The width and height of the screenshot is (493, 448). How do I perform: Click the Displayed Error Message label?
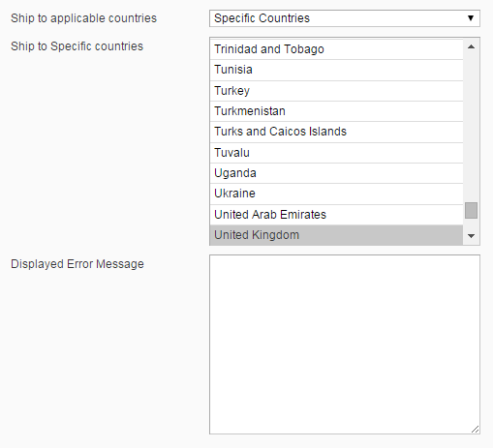click(x=77, y=264)
